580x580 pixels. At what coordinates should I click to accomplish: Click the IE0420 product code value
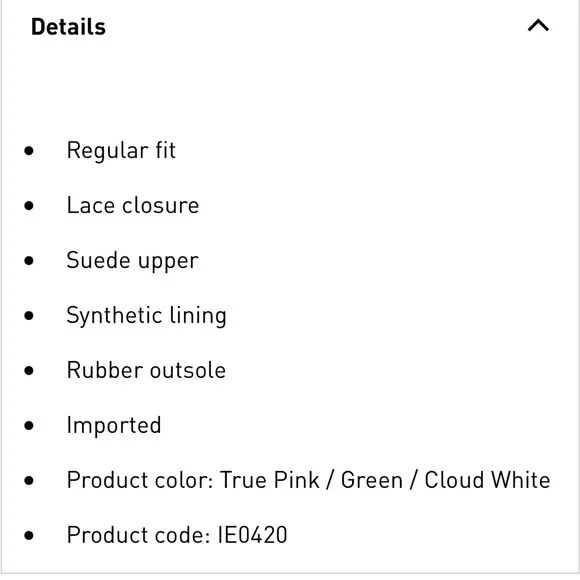[252, 535]
